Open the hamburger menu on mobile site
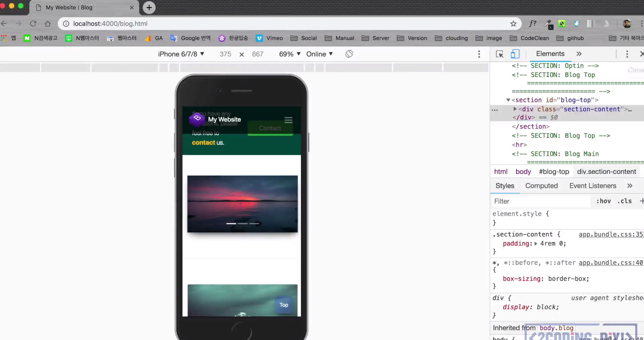The height and width of the screenshot is (340, 644). point(288,120)
